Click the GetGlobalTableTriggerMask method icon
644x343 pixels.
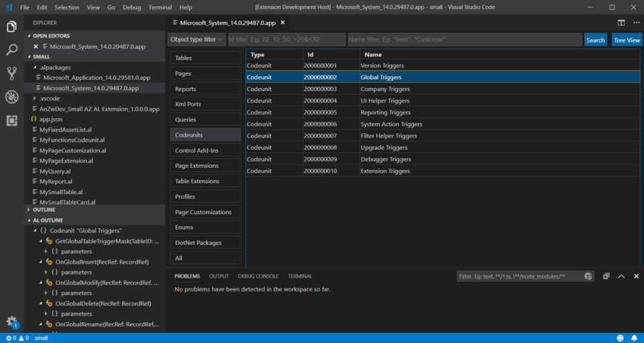(49, 241)
